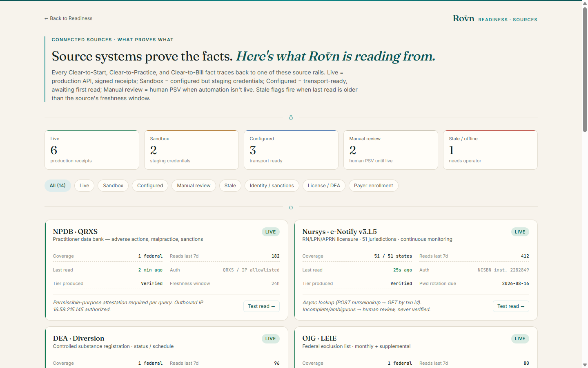
Task: Select the All (14) filter chip
Action: [x=58, y=186]
